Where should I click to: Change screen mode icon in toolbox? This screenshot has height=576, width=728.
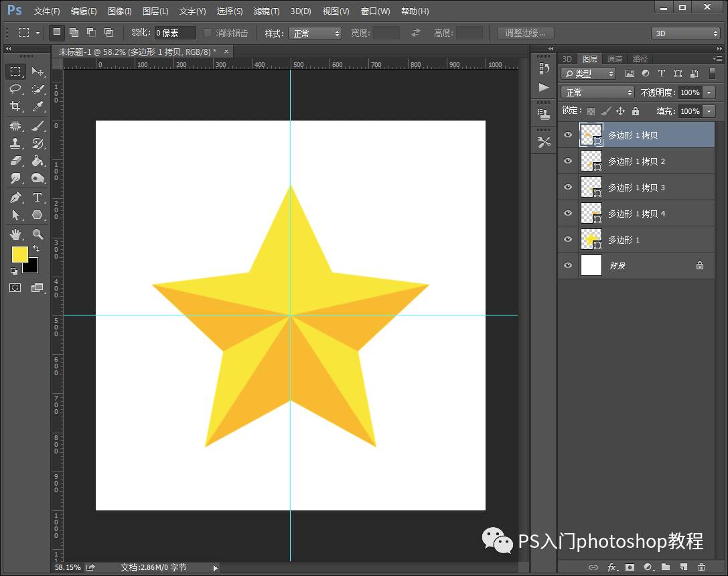[x=38, y=288]
